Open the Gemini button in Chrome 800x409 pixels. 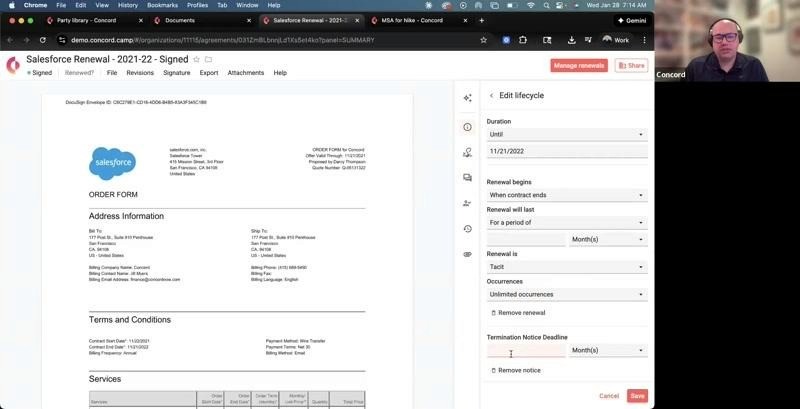tap(631, 21)
